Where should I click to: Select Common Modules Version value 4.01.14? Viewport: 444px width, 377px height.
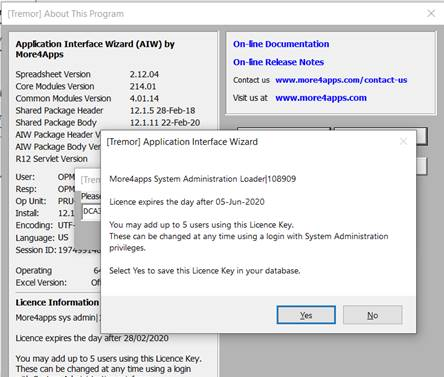click(x=144, y=98)
